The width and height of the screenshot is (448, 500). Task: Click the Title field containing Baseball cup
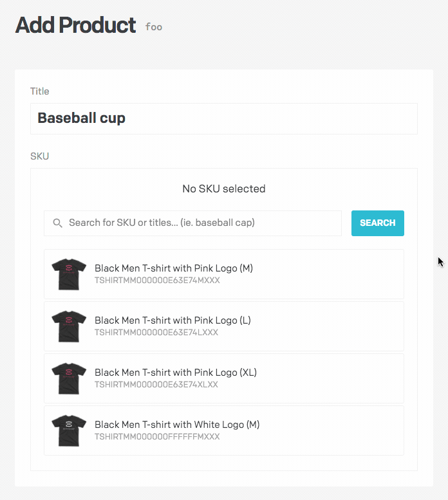[x=224, y=118]
